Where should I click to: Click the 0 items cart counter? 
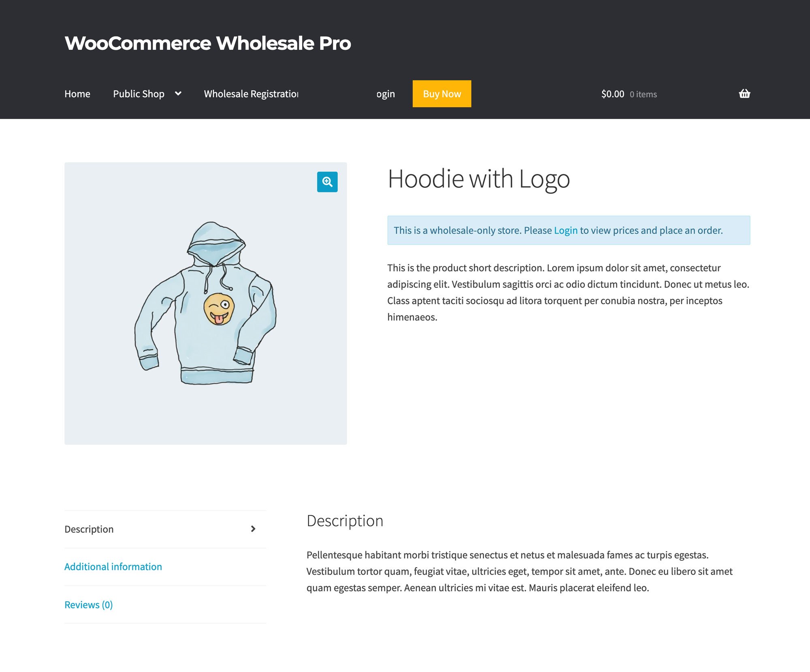(x=643, y=94)
